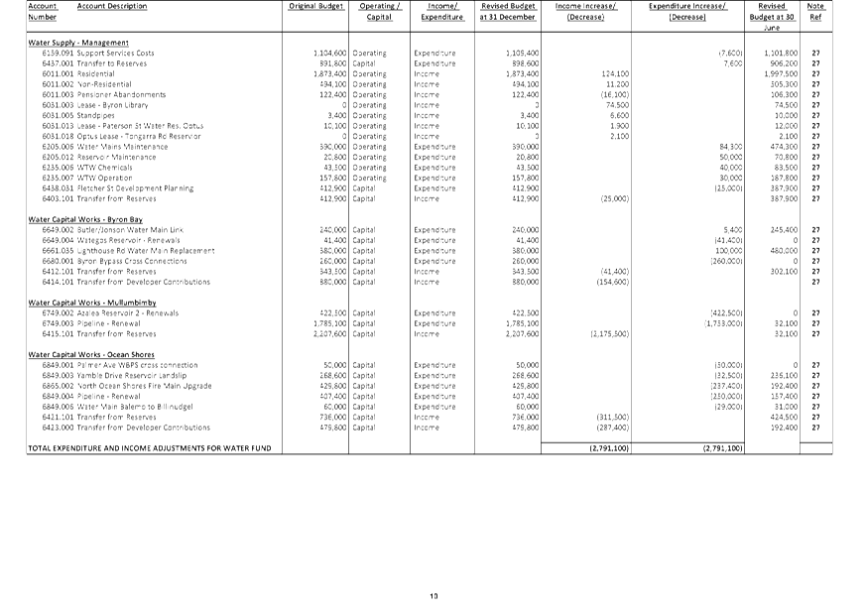868x614 pixels.
Task: Click original budget 1,104,600 for Support Services
Action: [x=330, y=54]
